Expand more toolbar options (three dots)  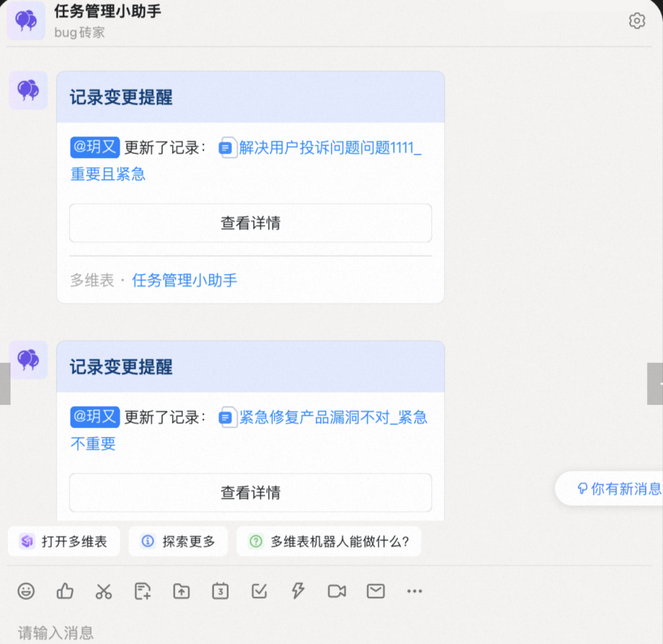415,591
